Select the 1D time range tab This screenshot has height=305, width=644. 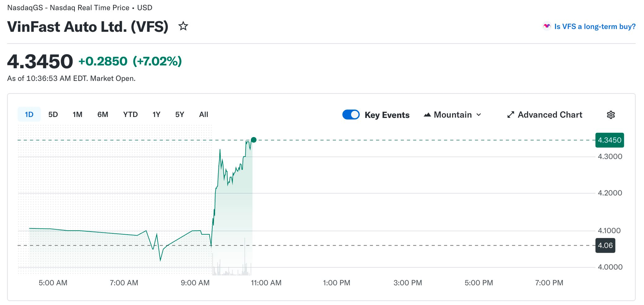pos(29,115)
